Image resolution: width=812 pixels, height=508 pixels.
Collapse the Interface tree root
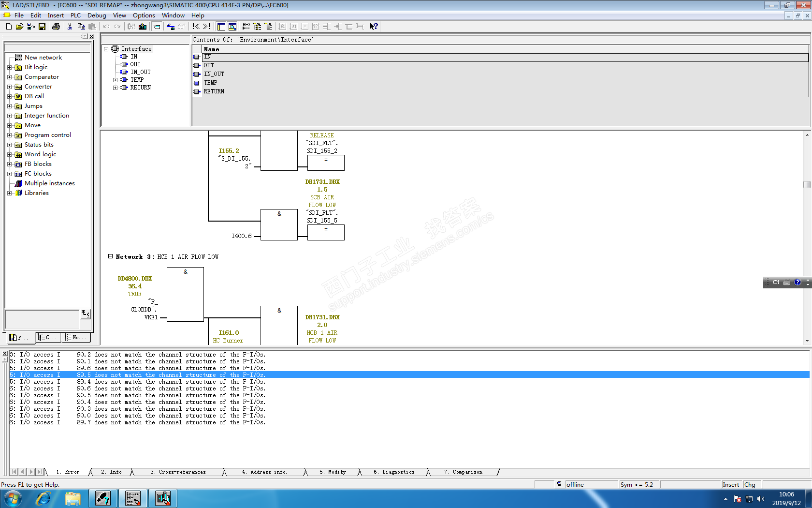tap(106, 49)
